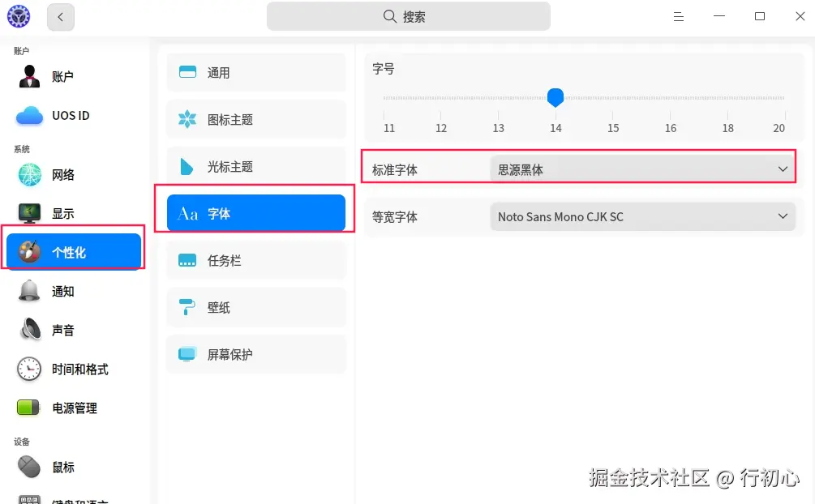815x504 pixels.
Task: Open the Notification bell icon
Action: point(30,291)
